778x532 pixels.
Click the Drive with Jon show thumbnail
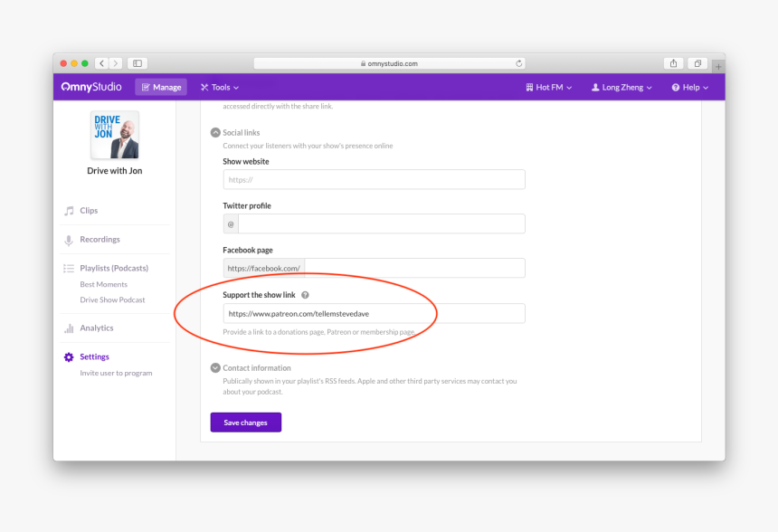(x=115, y=135)
